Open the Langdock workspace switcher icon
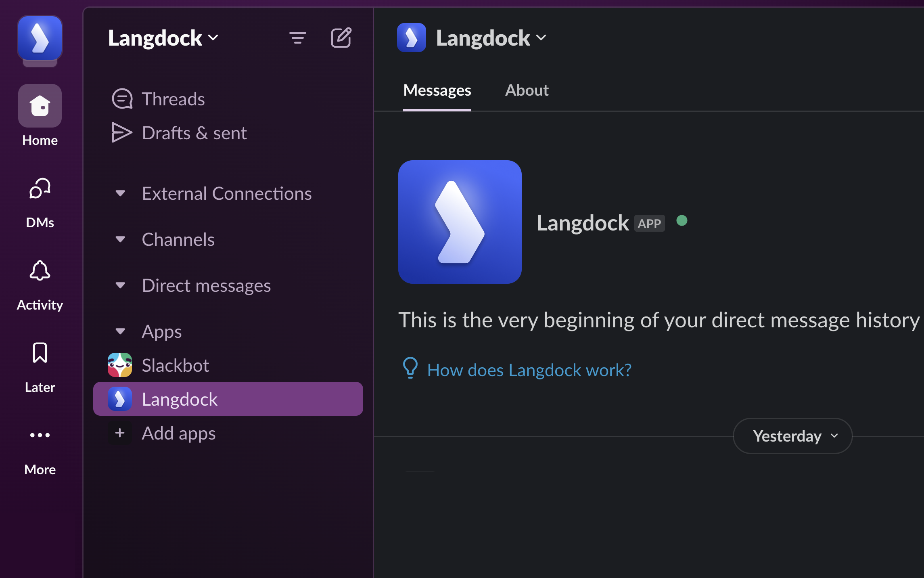 pos(40,38)
